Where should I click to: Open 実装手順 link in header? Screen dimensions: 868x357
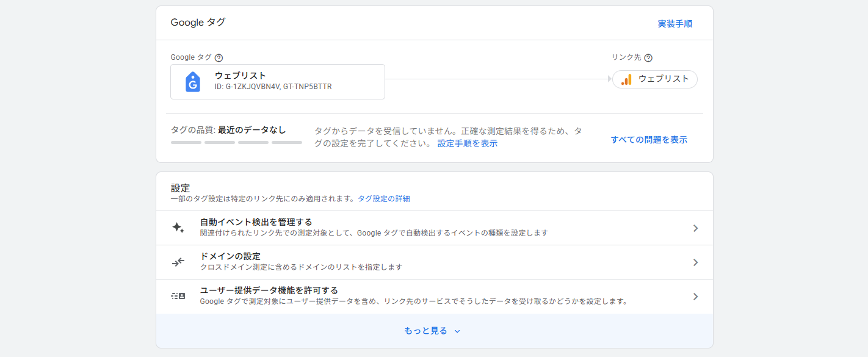675,24
